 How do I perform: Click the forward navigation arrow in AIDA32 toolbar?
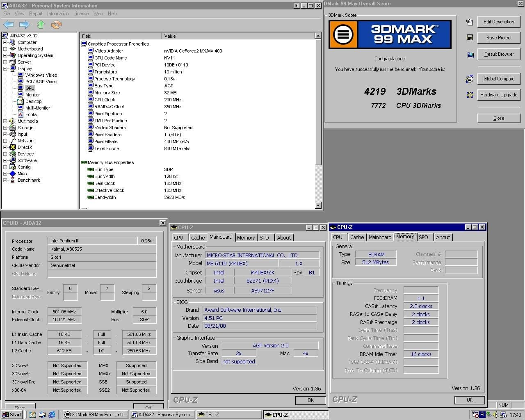click(25, 25)
